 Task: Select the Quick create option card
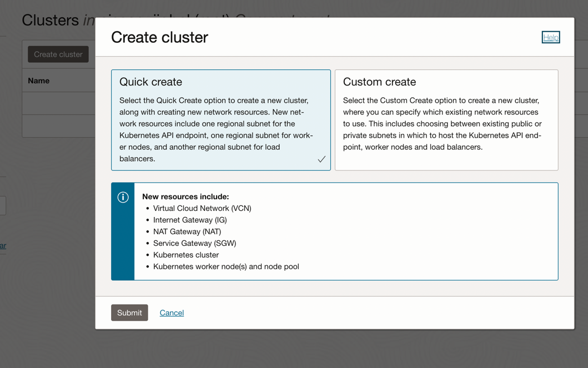click(x=221, y=120)
